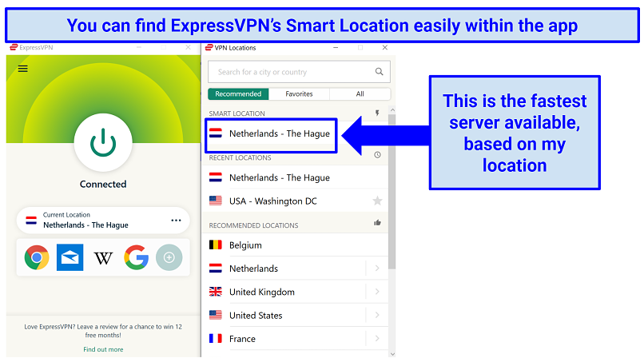This screenshot has width=644, height=362.
Task: Click the Belgium flag icon
Action: coord(216,245)
